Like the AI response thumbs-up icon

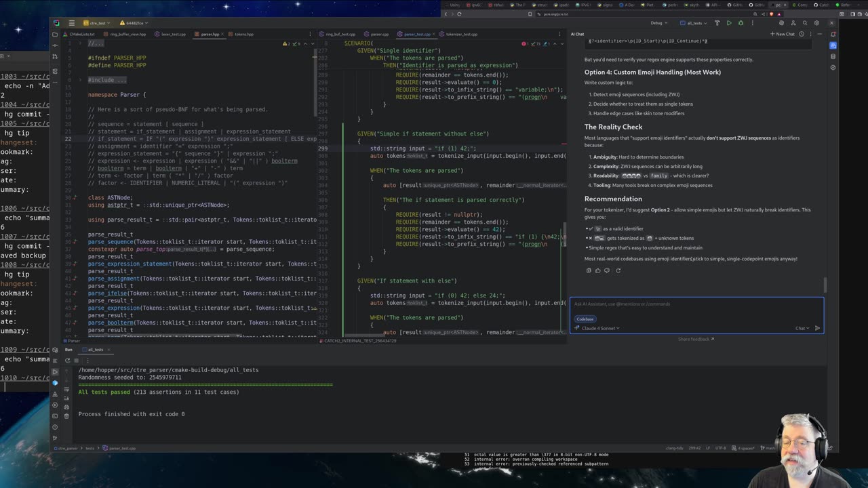pyautogui.click(x=597, y=270)
